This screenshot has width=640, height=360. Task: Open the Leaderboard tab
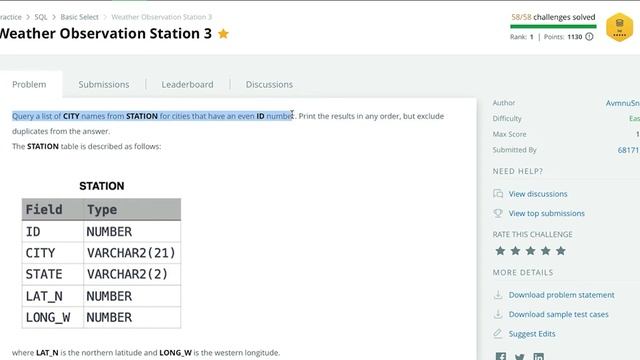tap(187, 84)
